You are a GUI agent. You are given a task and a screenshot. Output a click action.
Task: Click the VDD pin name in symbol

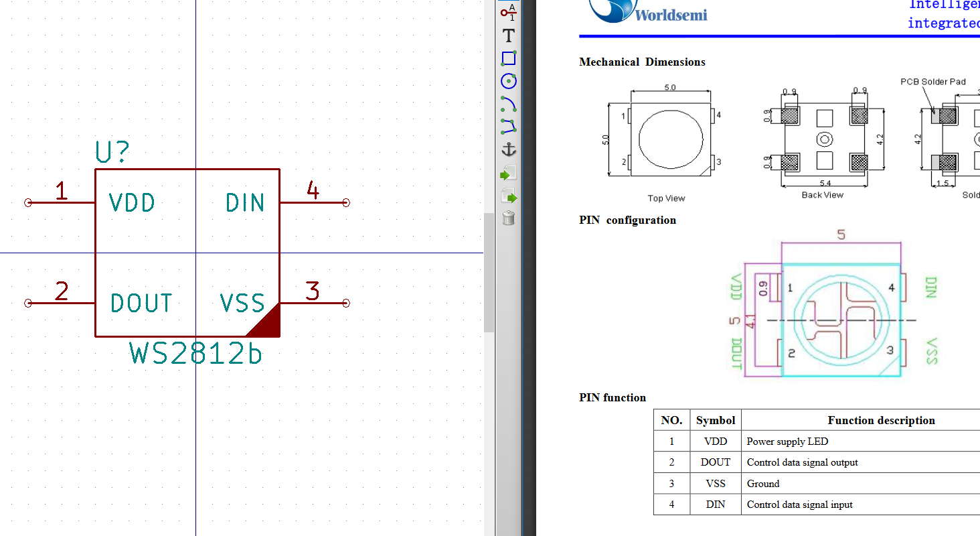[132, 202]
